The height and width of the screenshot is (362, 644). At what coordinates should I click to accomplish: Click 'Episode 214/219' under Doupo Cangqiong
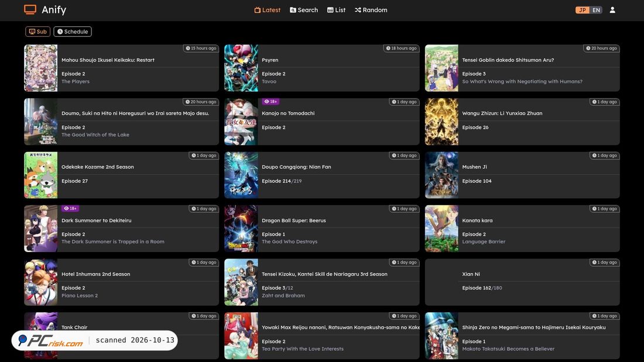[282, 181]
